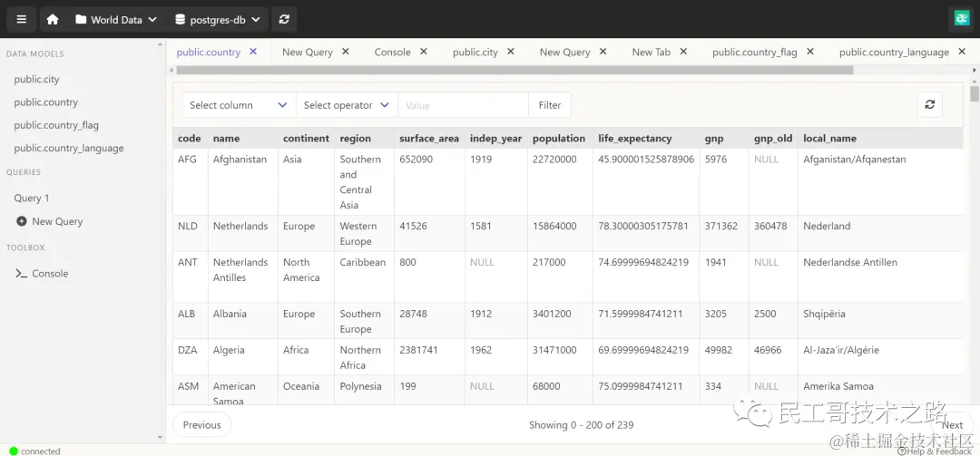The height and width of the screenshot is (456, 980).
Task: Click the Previous page button
Action: (201, 425)
